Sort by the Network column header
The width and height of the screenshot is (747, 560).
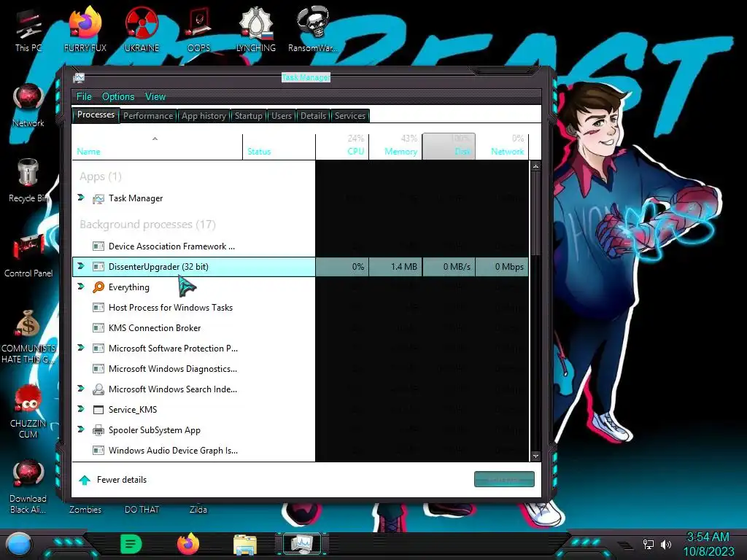502,146
